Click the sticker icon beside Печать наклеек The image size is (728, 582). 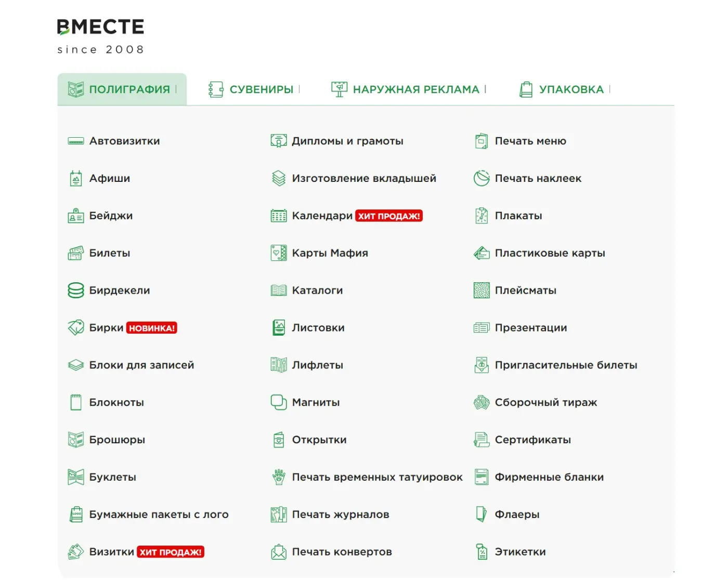pyautogui.click(x=482, y=178)
